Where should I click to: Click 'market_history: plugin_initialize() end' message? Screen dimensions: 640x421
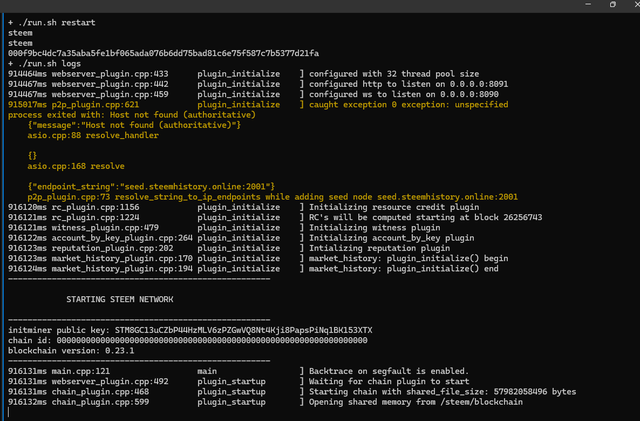click(x=403, y=269)
